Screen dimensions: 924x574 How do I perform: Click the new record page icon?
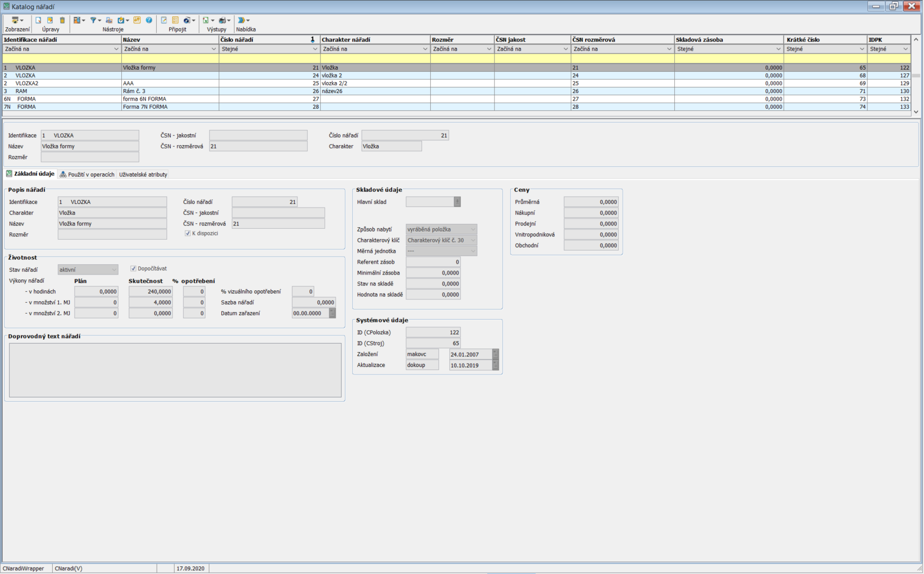(38, 20)
